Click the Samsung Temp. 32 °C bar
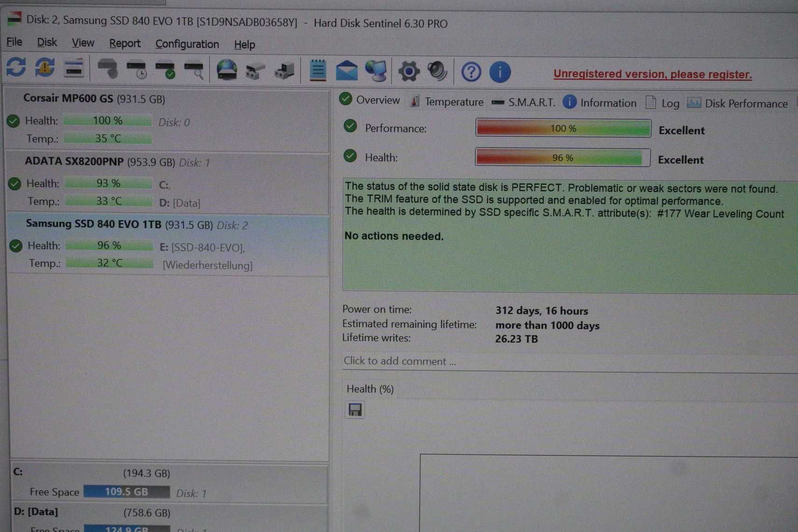The width and height of the screenshot is (798, 532). click(110, 263)
